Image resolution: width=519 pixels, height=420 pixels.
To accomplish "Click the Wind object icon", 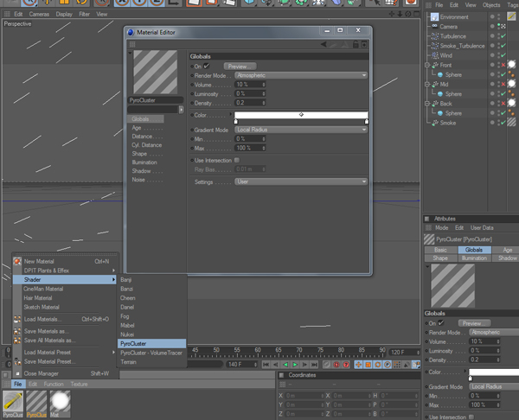I will tap(434, 55).
